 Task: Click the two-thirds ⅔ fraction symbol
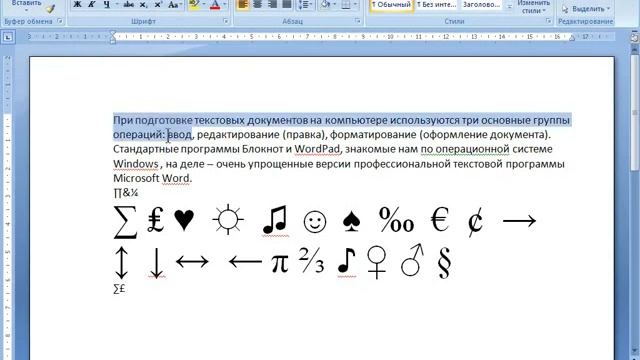click(311, 260)
